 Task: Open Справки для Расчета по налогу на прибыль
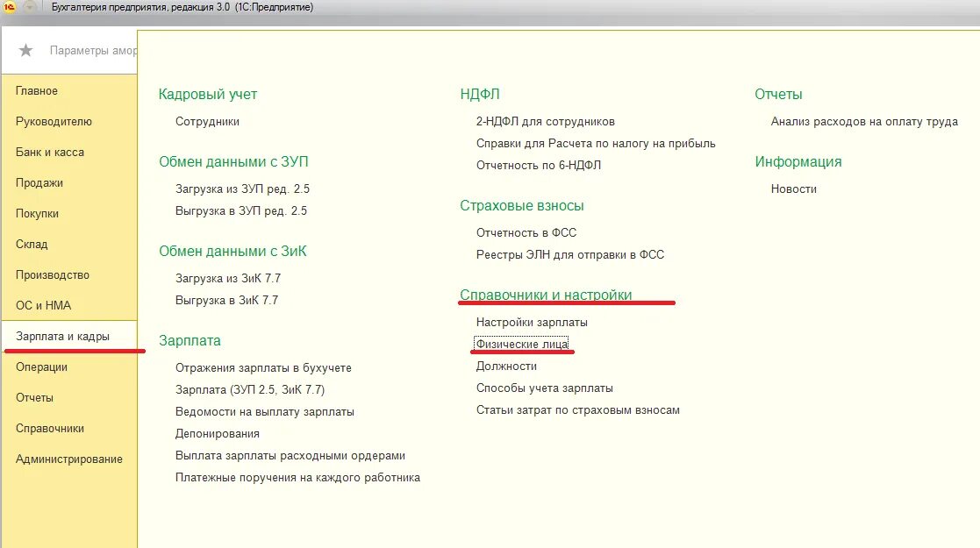pyautogui.click(x=596, y=143)
